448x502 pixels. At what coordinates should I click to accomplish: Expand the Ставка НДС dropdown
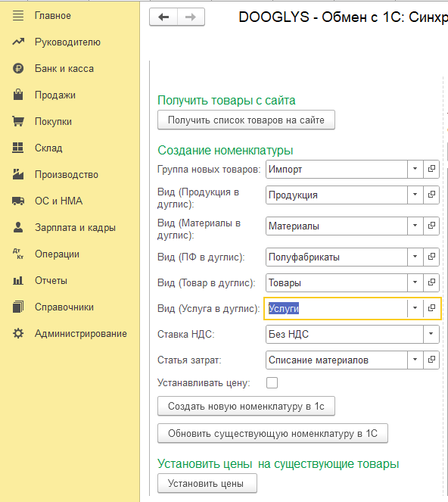(431, 334)
